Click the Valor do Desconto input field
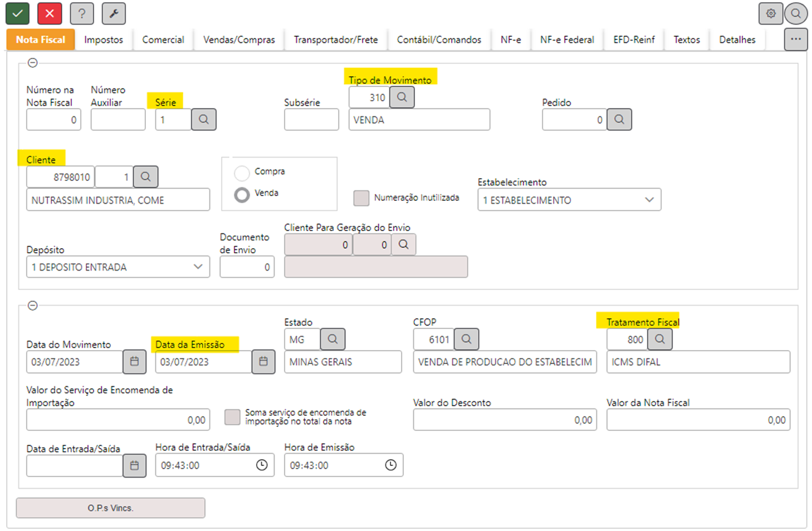The width and height of the screenshot is (812, 531). 504,420
